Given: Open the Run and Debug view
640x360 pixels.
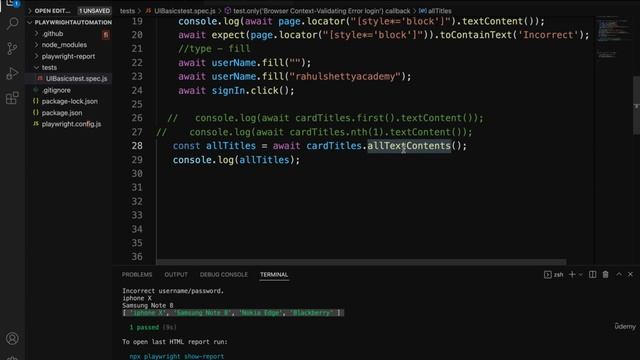Looking at the screenshot, I should [12, 73].
